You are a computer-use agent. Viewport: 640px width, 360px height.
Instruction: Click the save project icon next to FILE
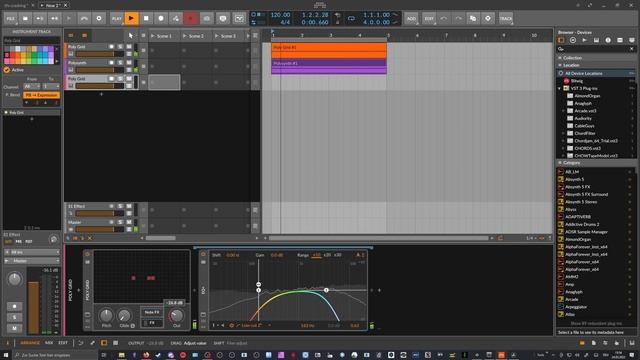(25, 18)
